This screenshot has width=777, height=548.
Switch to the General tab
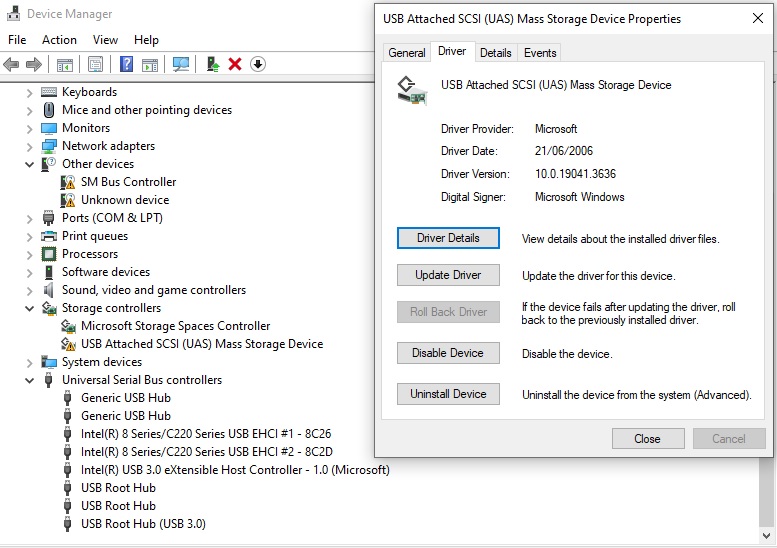(407, 53)
